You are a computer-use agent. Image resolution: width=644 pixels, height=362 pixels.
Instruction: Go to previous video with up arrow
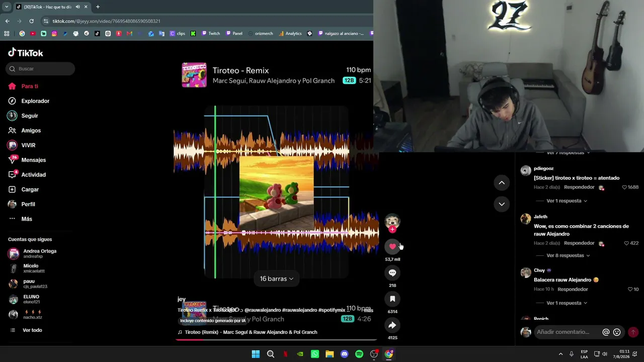click(x=502, y=183)
